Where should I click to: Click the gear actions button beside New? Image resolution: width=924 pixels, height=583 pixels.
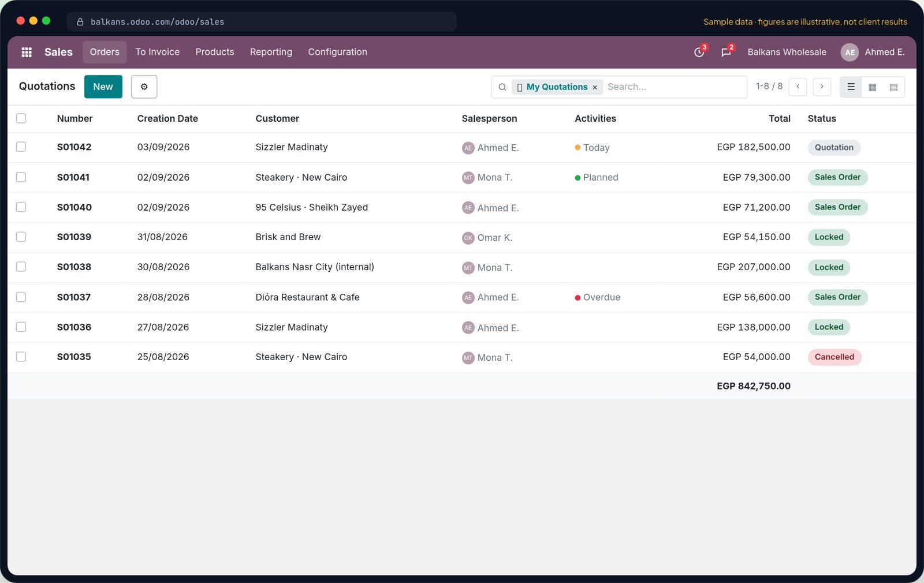point(144,87)
